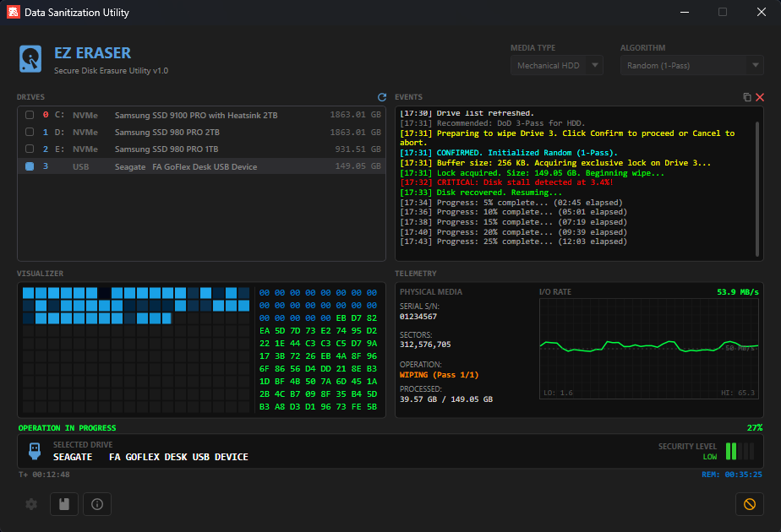This screenshot has width=781, height=532.
Task: Open the info about button
Action: pos(97,504)
